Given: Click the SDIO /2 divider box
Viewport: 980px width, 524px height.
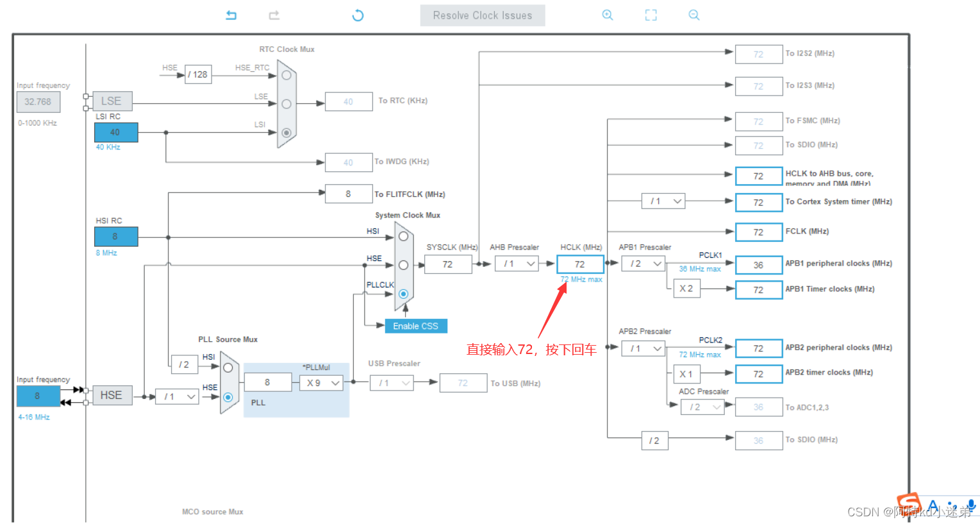Looking at the screenshot, I should tap(654, 441).
